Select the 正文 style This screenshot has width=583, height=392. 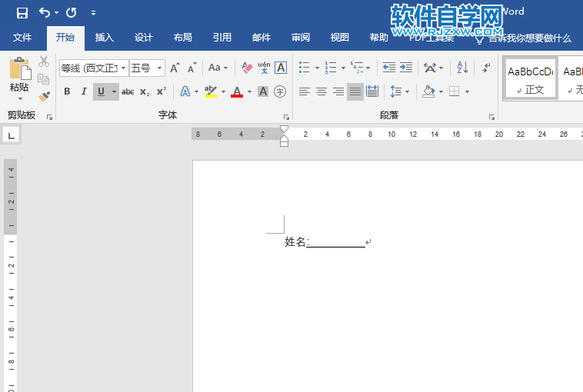530,78
